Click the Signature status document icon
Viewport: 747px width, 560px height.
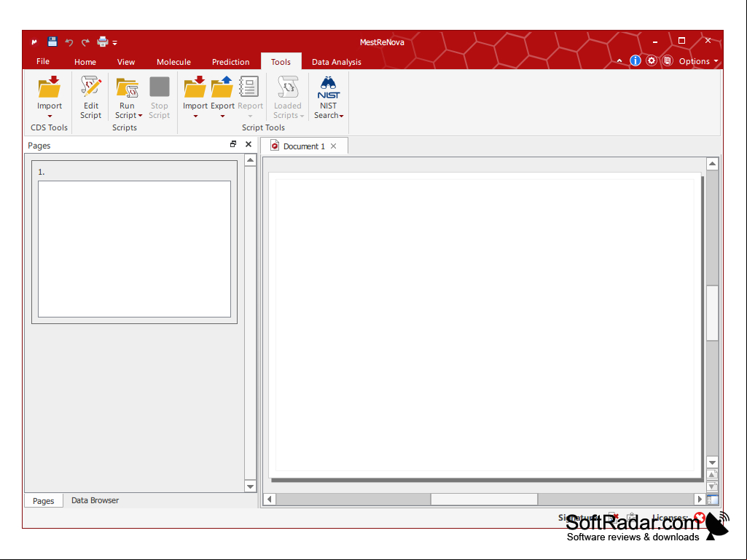coord(613,517)
